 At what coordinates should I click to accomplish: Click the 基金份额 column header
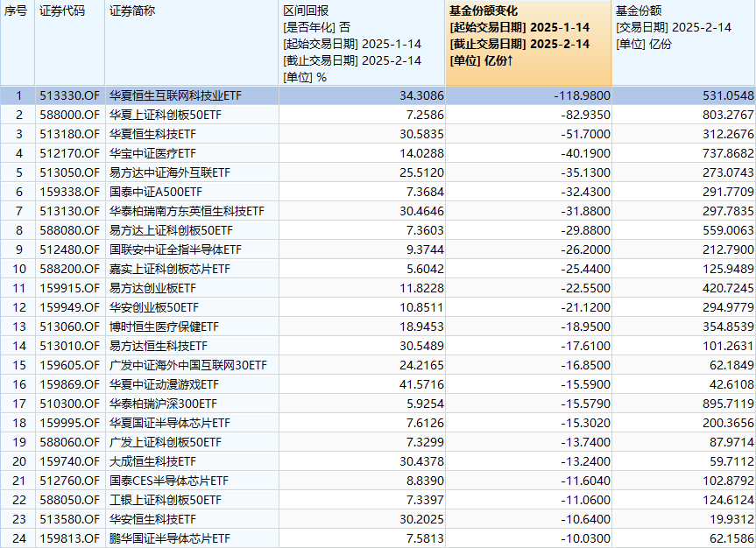(683, 44)
